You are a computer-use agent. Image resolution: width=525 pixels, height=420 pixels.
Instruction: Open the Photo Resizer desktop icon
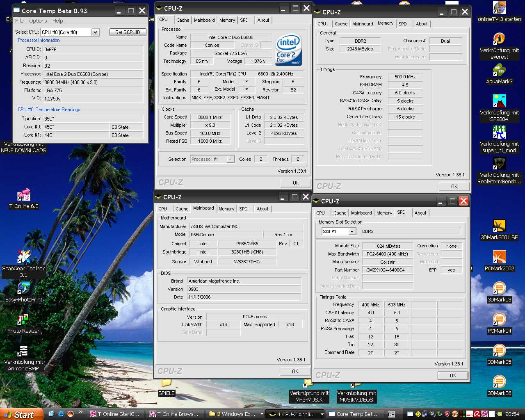(x=23, y=320)
